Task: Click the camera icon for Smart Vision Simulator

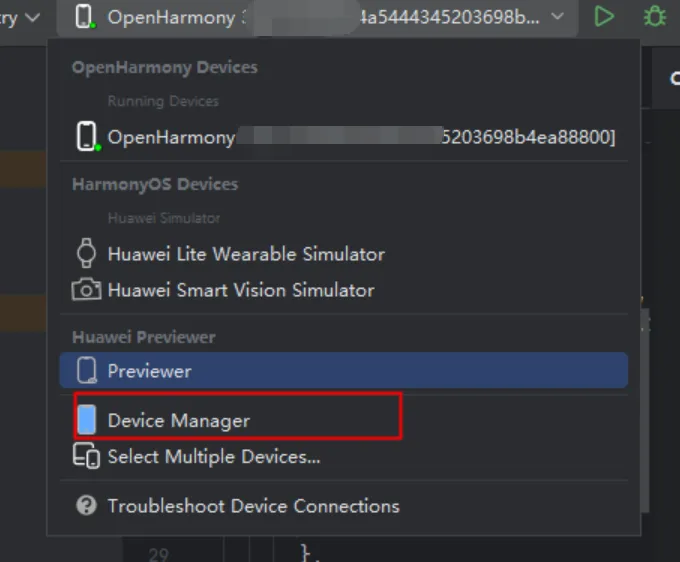Action: [x=86, y=289]
